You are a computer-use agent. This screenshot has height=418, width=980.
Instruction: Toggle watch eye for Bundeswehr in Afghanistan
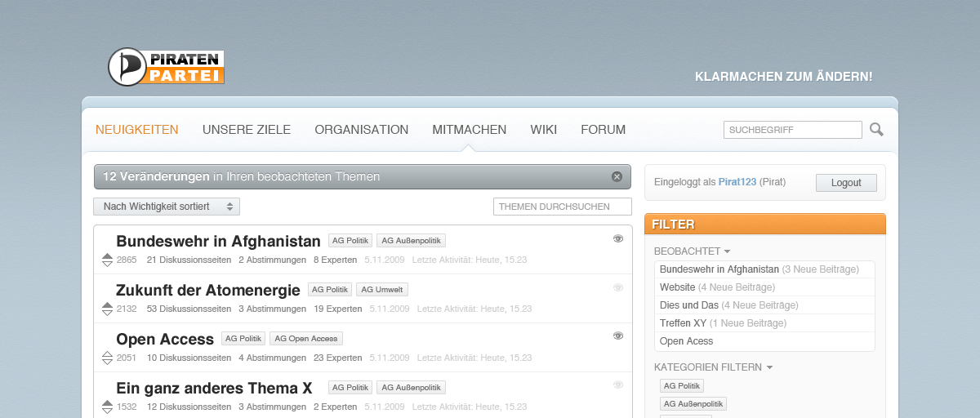pos(618,238)
